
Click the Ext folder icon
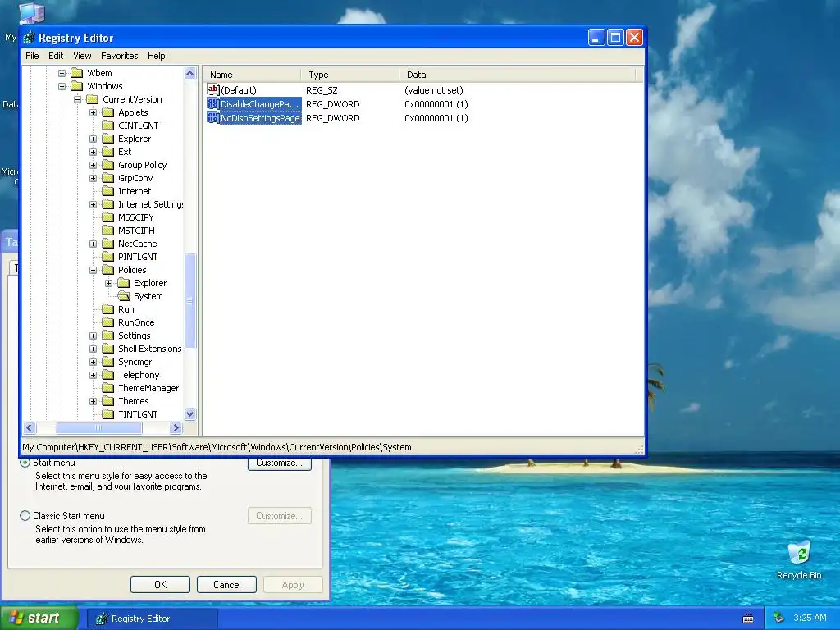(x=108, y=152)
